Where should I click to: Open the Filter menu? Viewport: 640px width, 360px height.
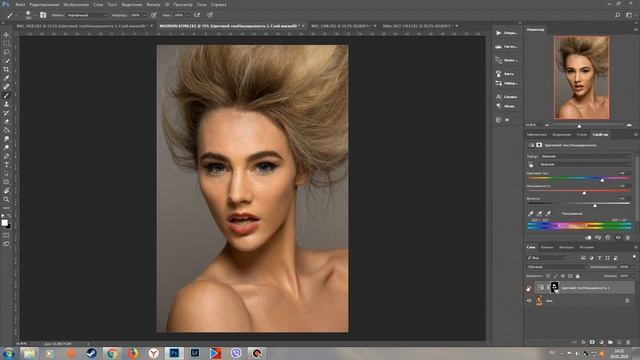point(153,4)
